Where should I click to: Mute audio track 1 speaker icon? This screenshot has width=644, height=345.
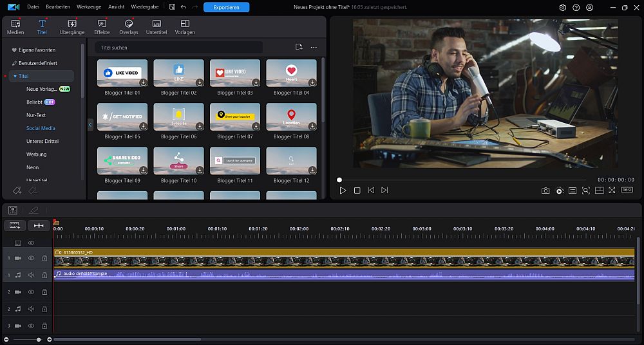31,275
